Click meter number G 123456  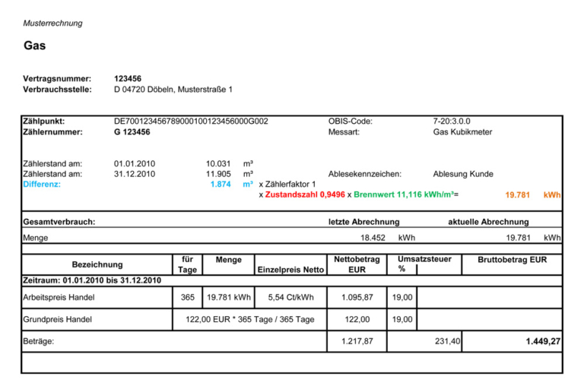click(132, 132)
